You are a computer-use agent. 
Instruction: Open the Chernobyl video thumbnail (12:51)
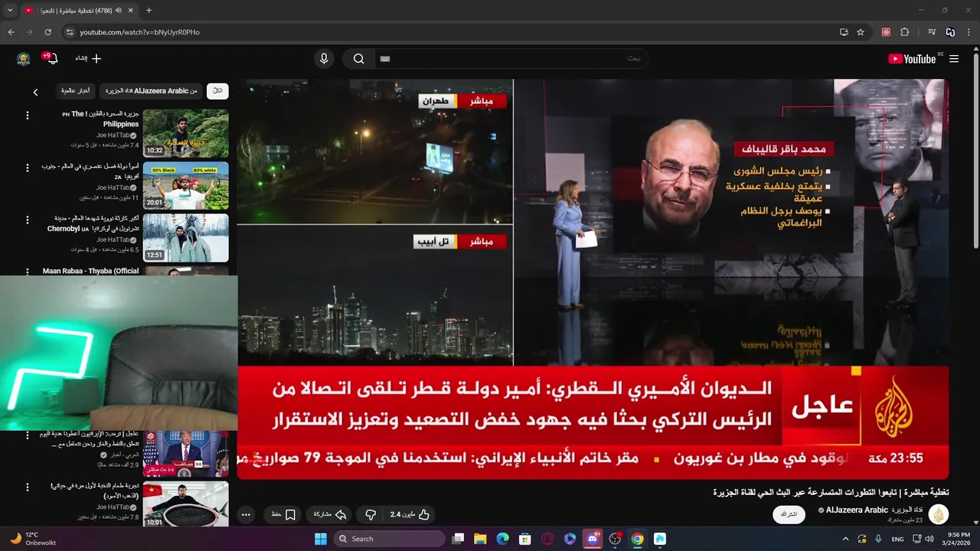pyautogui.click(x=186, y=237)
